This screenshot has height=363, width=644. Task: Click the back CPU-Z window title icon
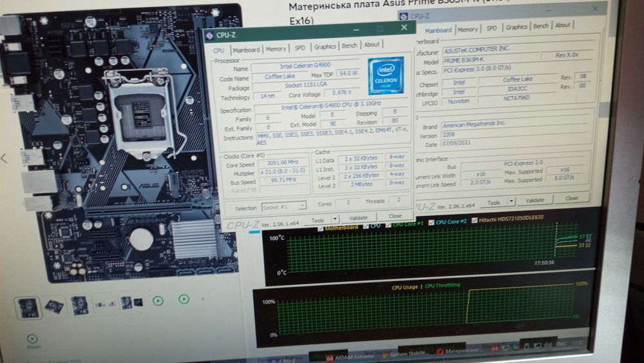click(x=404, y=17)
